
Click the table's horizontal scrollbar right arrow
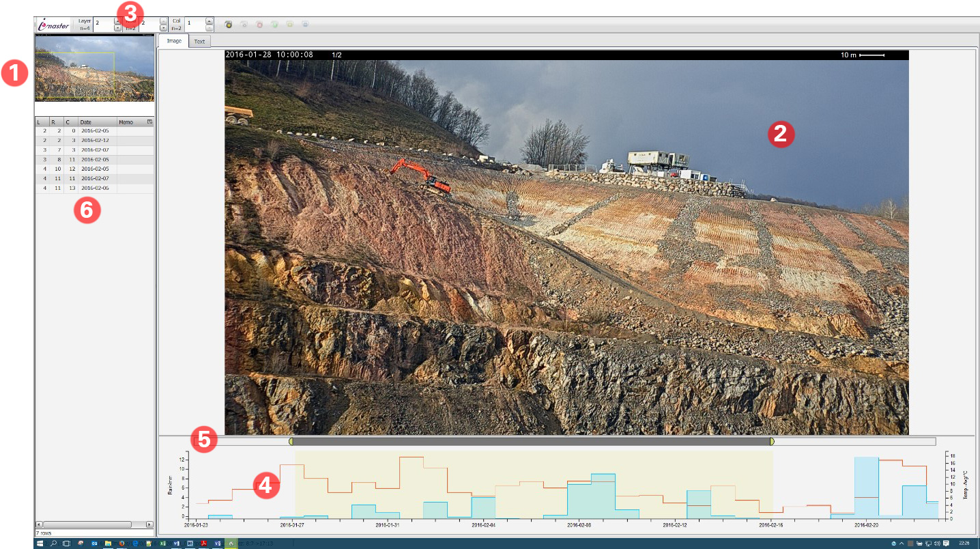149,524
